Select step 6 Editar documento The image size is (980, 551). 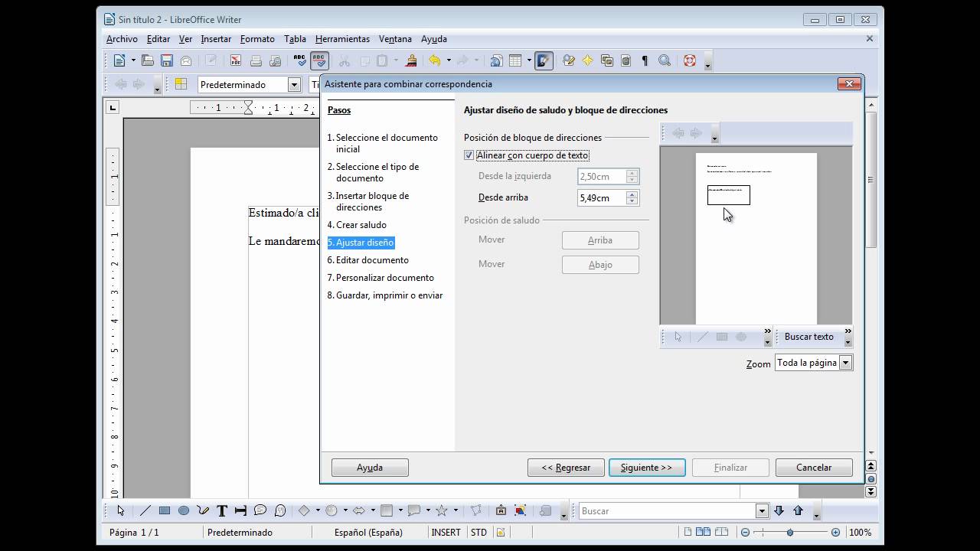coord(368,260)
